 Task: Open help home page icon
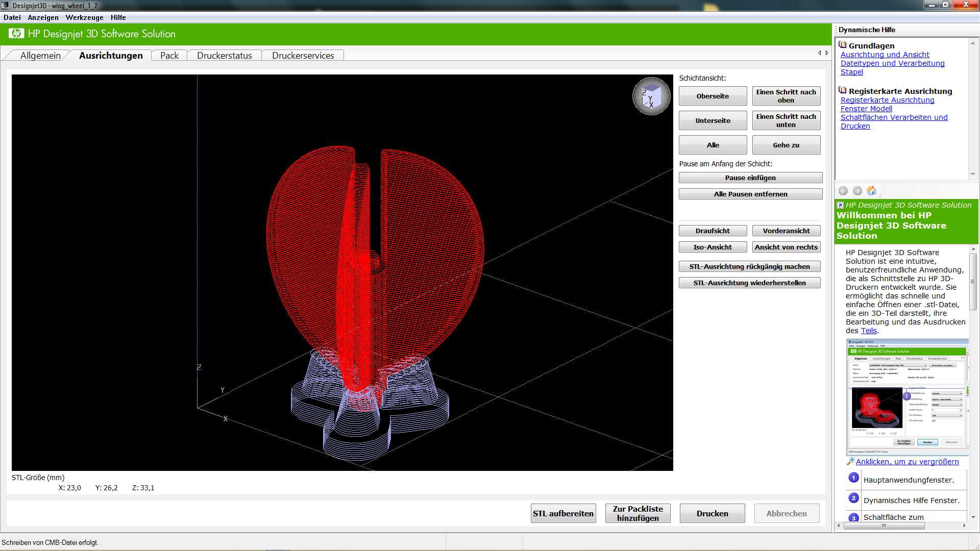tap(872, 191)
